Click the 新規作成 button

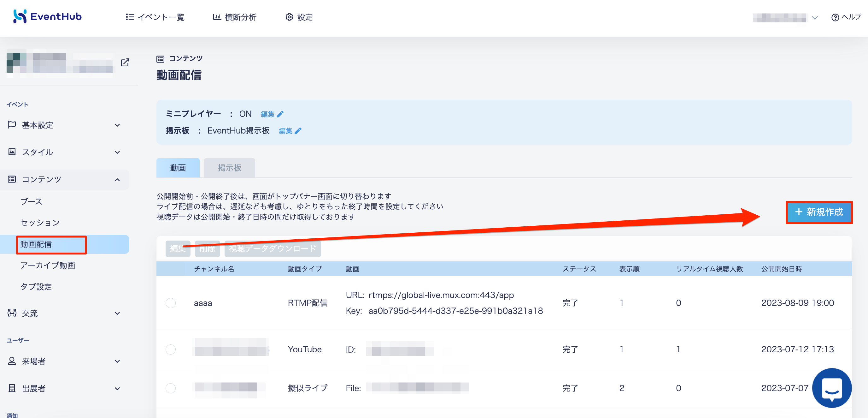pos(819,212)
